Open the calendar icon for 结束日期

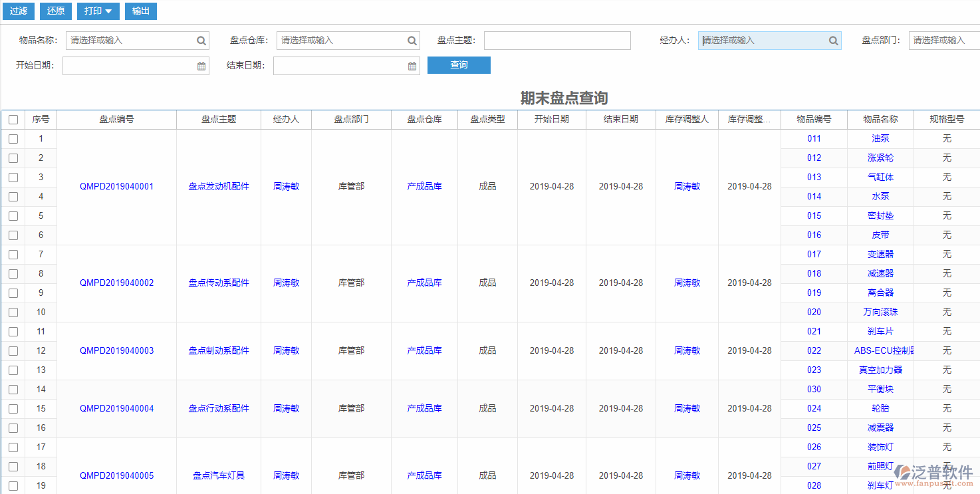pos(412,66)
